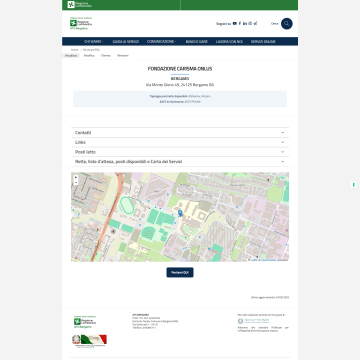Open the COMUNICAZIONE dropdown menu
Image resolution: width=360 pixels, height=360 pixels.
click(x=161, y=41)
